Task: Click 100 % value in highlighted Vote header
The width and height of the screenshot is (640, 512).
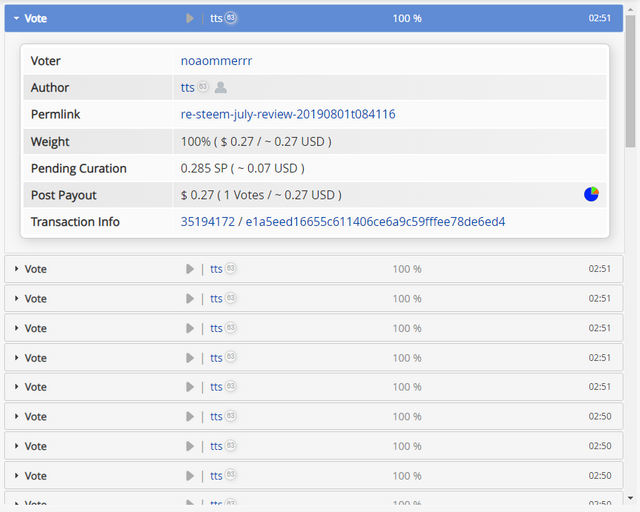Action: [x=407, y=18]
